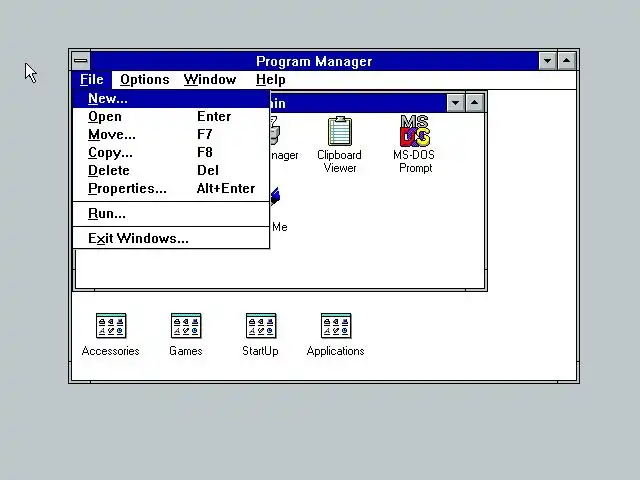Image resolution: width=640 pixels, height=480 pixels.
Task: Click the Program Manager title bar
Action: click(x=314, y=61)
